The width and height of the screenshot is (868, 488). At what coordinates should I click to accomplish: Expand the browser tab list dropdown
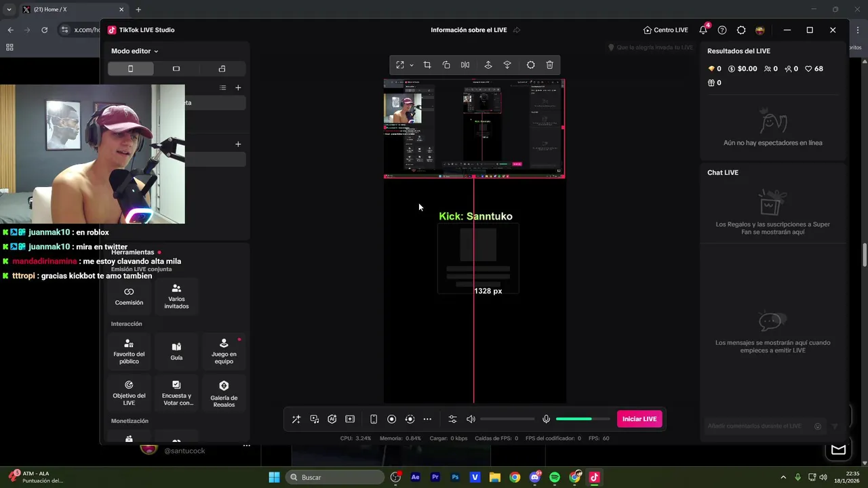[9, 9]
